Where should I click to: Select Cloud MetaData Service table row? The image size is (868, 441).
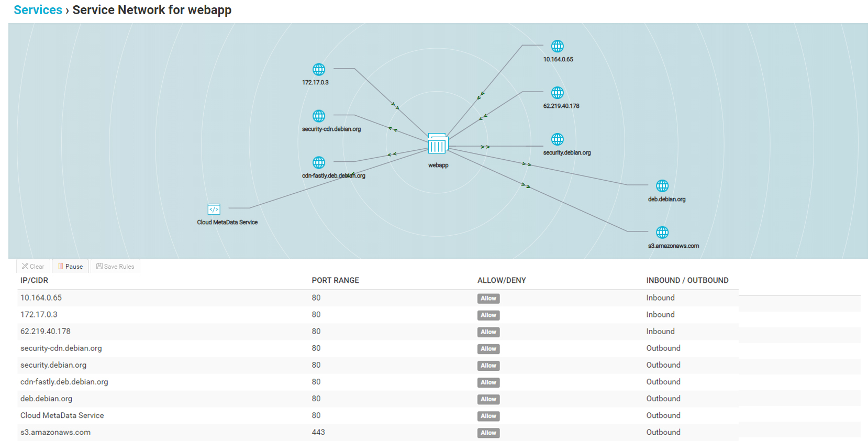point(378,415)
